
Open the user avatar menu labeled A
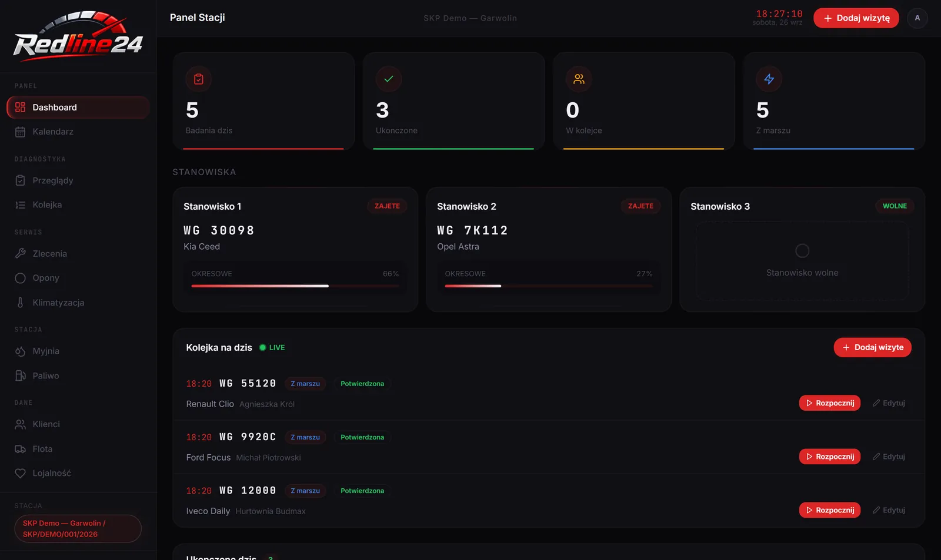point(917,18)
